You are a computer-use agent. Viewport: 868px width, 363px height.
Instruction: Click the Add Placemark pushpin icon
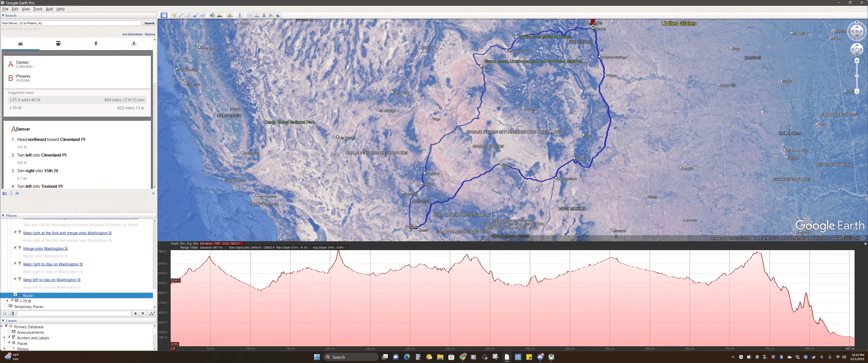(x=174, y=16)
